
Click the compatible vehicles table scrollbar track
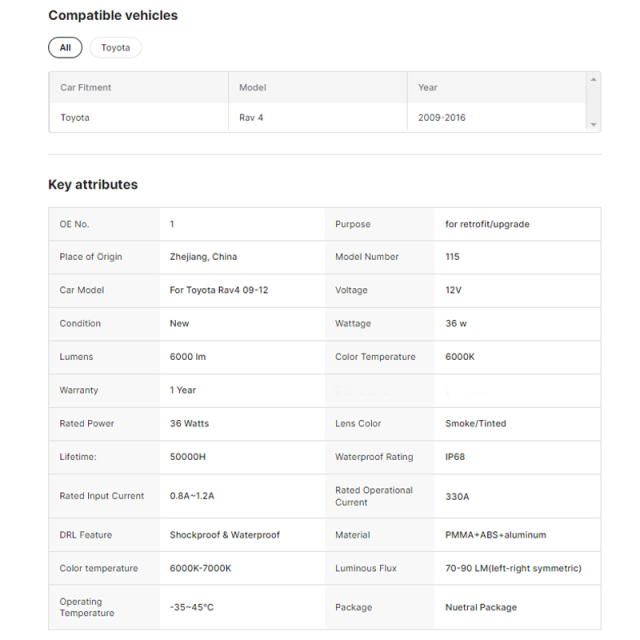pyautogui.click(x=594, y=102)
